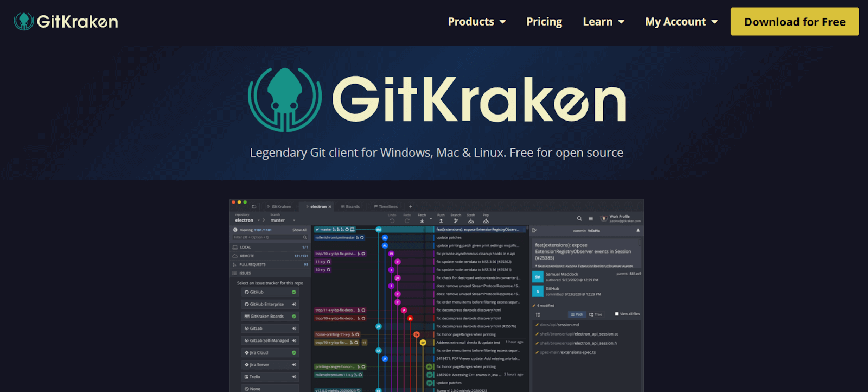This screenshot has width=868, height=392.
Task: Go to the Pricing page
Action: tap(544, 22)
